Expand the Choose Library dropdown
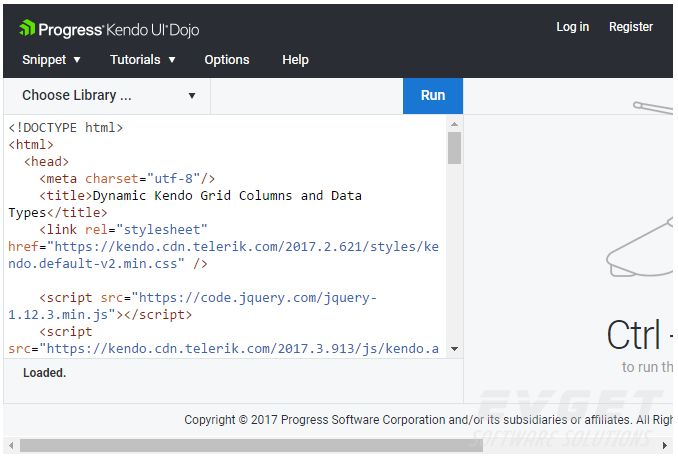Screen dimensions: 678x459 (x=107, y=96)
